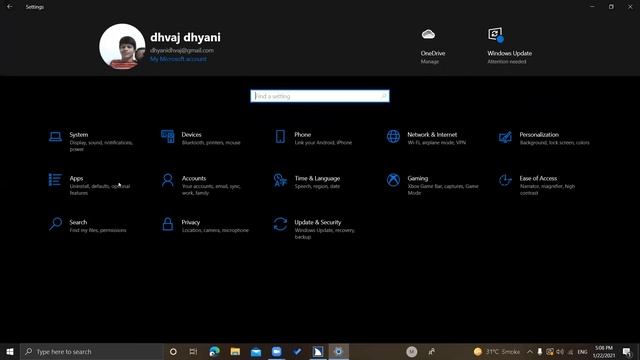Click the volume speaker tray icon
This screenshot has width=640, height=360.
click(560, 351)
